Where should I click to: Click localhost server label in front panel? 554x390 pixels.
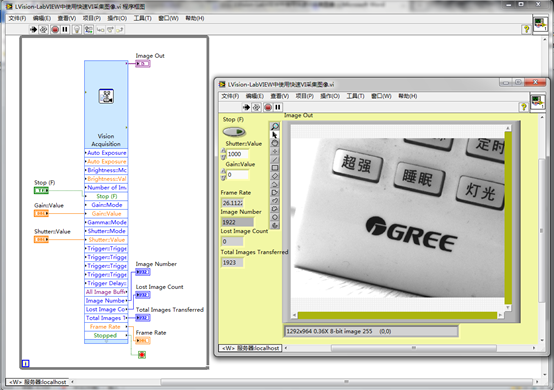coord(250,348)
